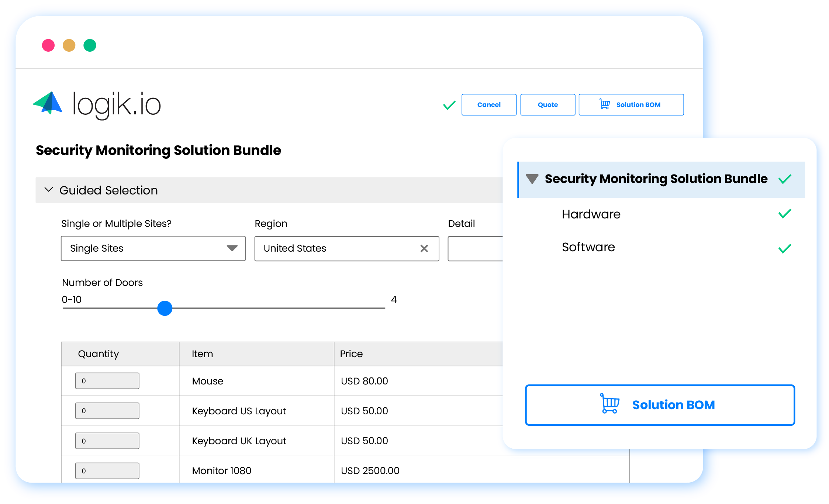Open the Single Sites dropdown
The height and width of the screenshot is (504, 829).
pyautogui.click(x=153, y=248)
